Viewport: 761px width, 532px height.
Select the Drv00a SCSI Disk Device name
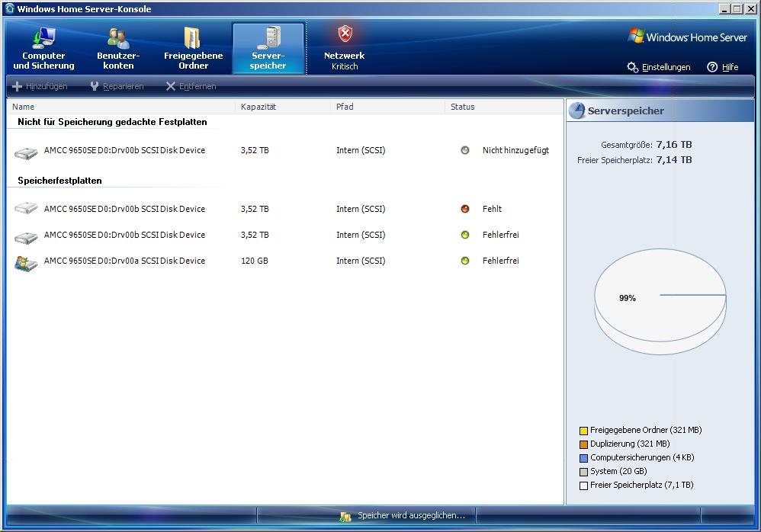[125, 261]
